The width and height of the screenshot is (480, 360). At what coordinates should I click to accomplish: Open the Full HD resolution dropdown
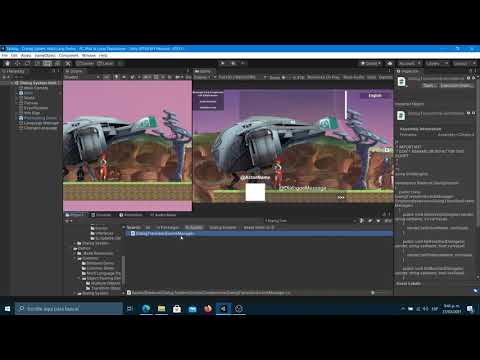tap(242, 77)
